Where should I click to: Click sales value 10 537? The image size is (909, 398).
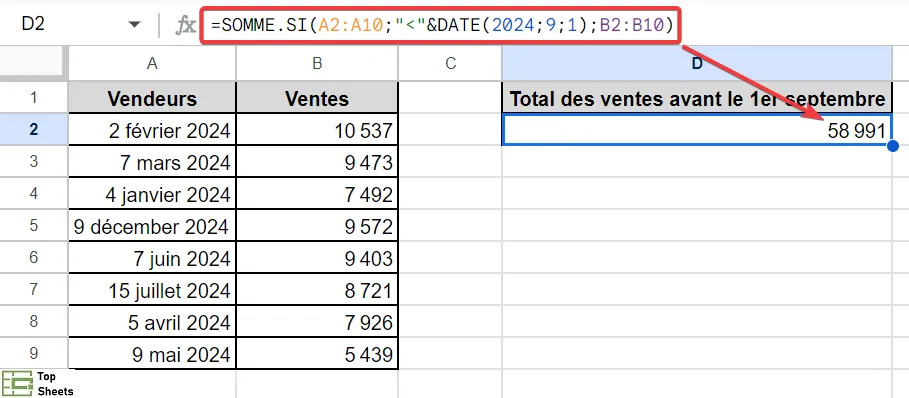[317, 130]
